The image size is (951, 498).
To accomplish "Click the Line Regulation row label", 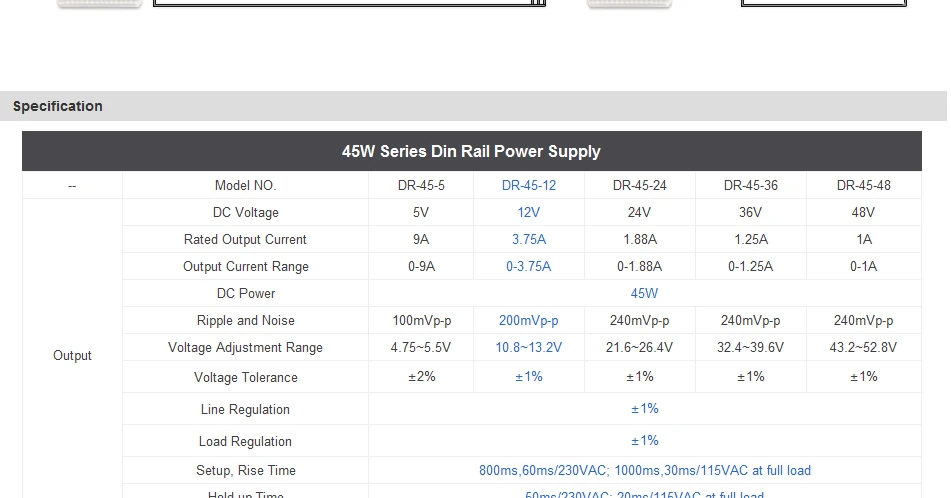I will coord(245,409).
